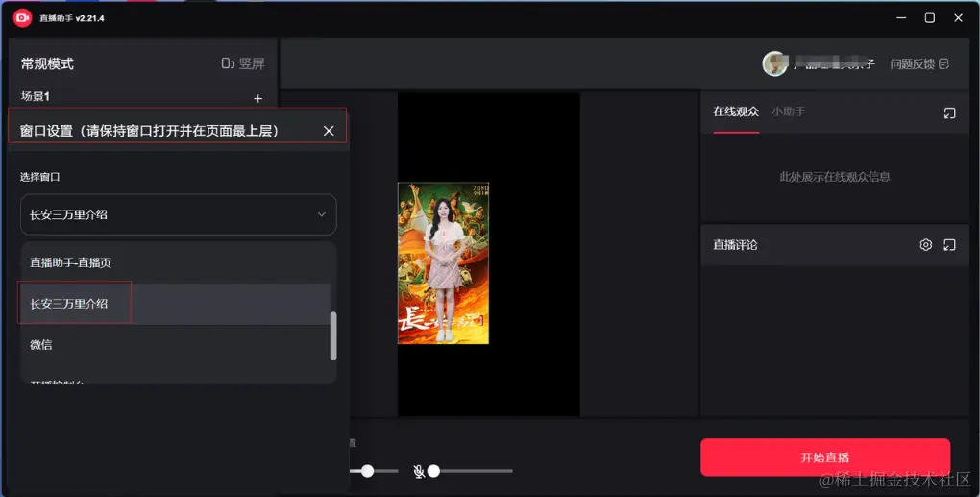The height and width of the screenshot is (497, 980).
Task: Click the window list scrollbar
Action: click(x=333, y=335)
